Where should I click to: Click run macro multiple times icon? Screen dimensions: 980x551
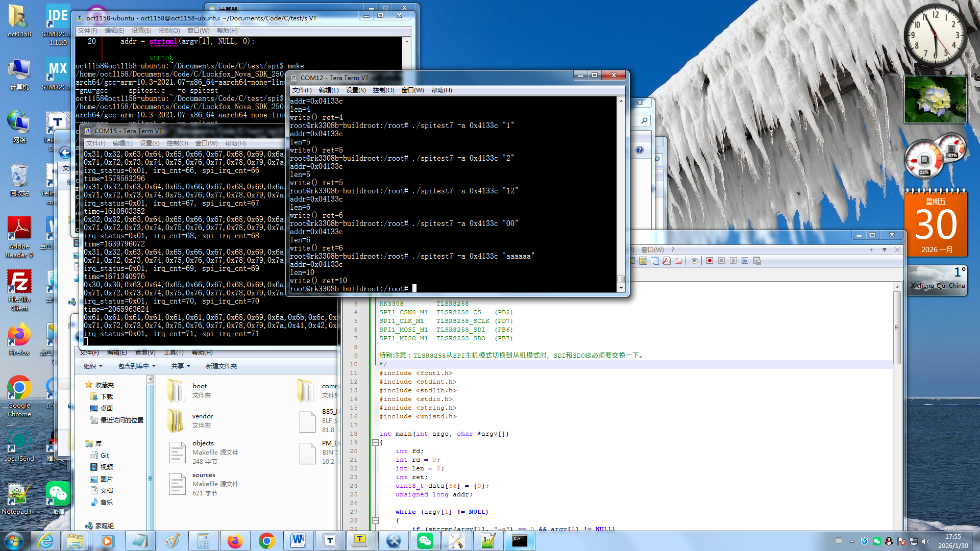click(x=745, y=261)
